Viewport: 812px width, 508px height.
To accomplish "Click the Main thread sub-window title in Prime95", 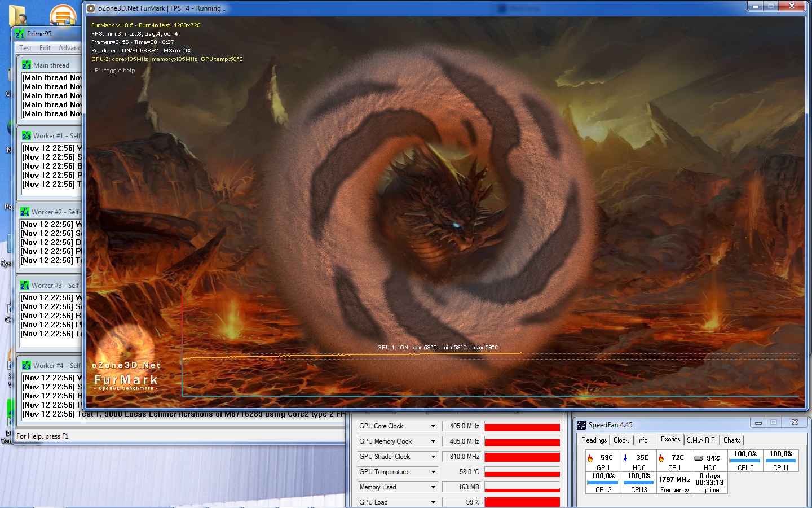I will 51,65.
